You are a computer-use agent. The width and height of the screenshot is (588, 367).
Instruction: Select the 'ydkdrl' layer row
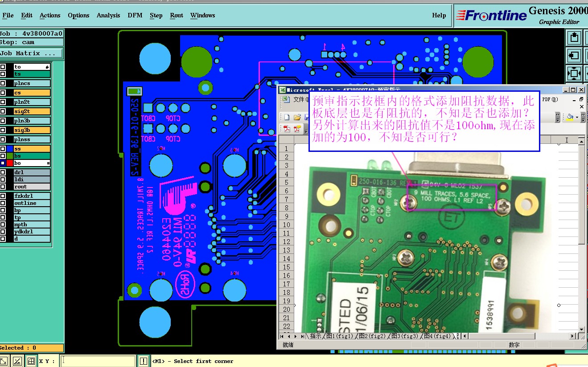tap(32, 232)
